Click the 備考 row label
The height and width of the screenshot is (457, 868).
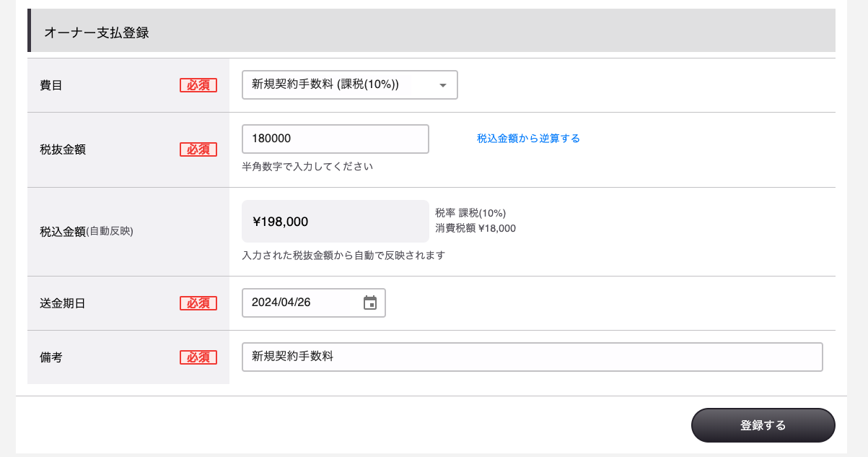coord(51,357)
